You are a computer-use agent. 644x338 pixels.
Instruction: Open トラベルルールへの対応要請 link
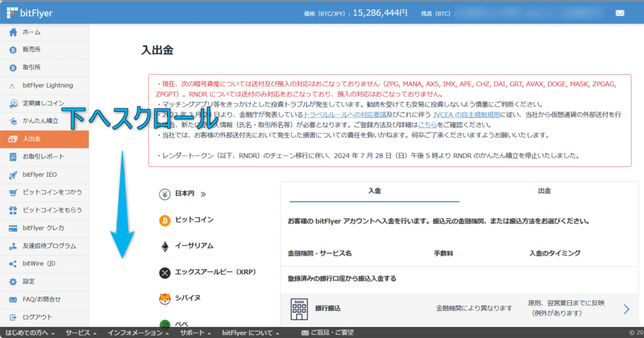point(345,115)
